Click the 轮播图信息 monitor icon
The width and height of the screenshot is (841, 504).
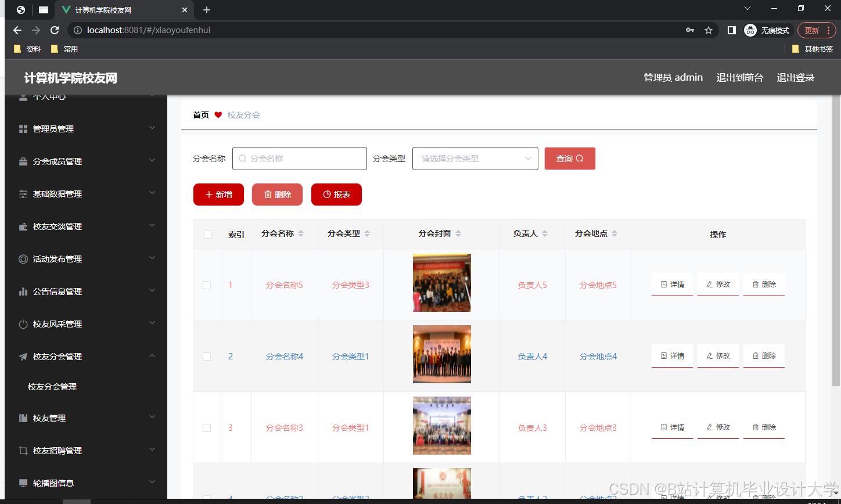point(23,483)
